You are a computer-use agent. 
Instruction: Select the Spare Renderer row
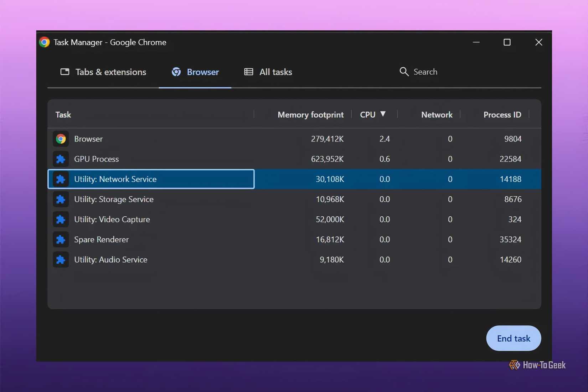click(x=294, y=239)
